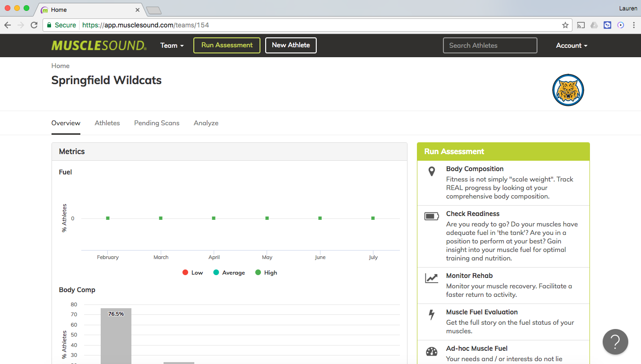Open the Ad-hoc Muscle Fuel assessment

(x=503, y=353)
